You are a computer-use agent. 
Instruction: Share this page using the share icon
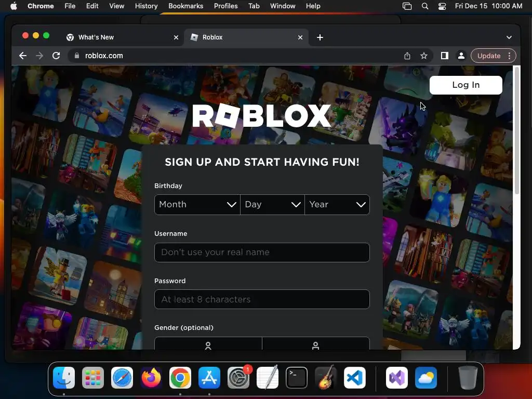[x=407, y=56]
